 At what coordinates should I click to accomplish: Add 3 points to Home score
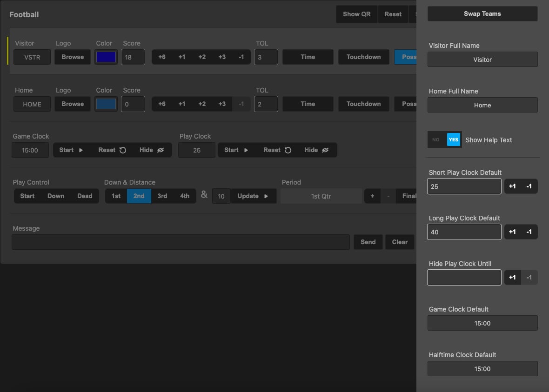[x=222, y=104]
